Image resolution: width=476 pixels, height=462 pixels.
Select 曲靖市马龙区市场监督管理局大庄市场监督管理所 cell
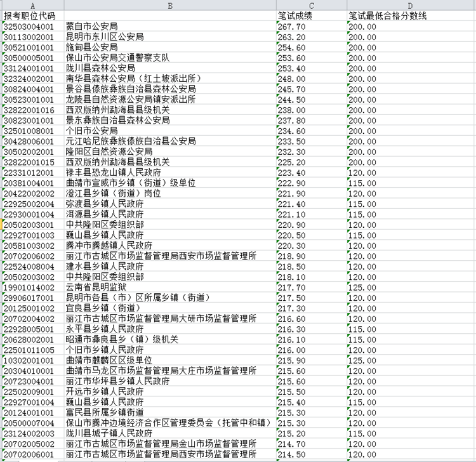tap(170, 371)
